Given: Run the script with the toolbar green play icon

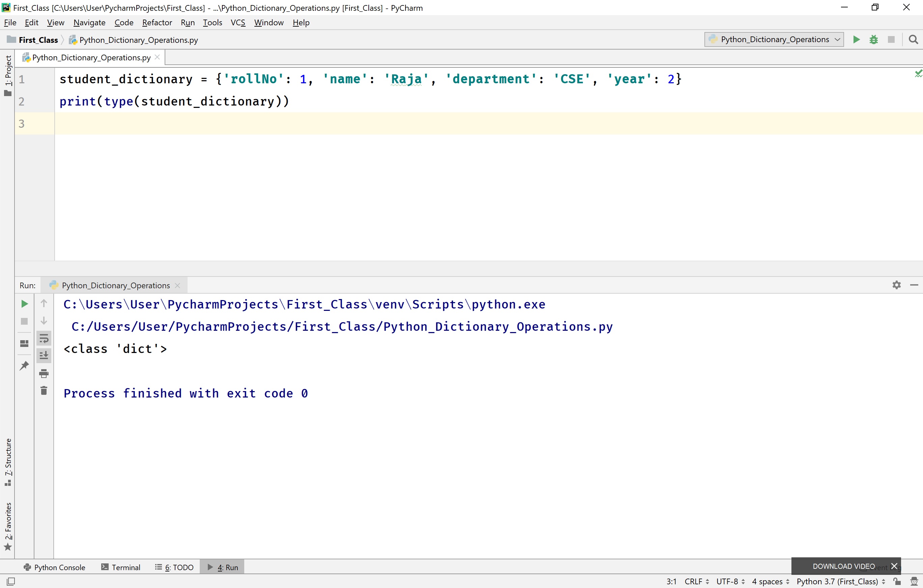Looking at the screenshot, I should [x=856, y=39].
